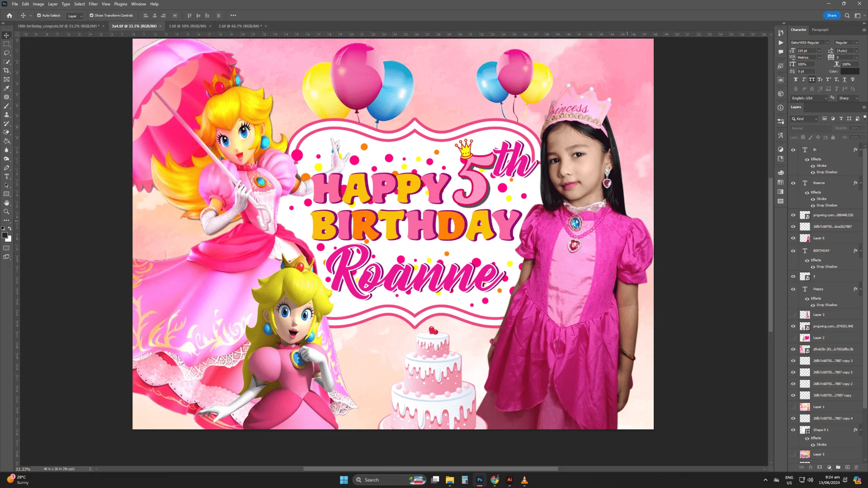Screen dimensions: 868x488
Task: Open the Plugins menu
Action: (x=120, y=4)
